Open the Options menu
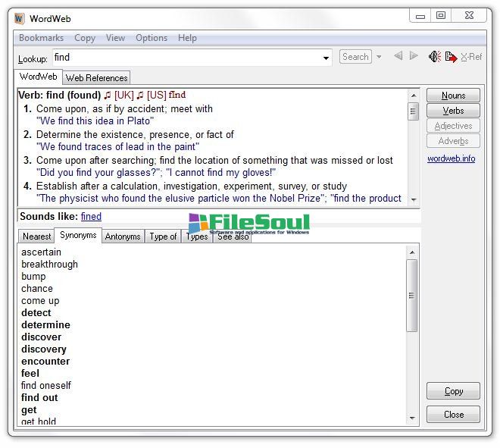This screenshot has width=500, height=448. click(152, 38)
